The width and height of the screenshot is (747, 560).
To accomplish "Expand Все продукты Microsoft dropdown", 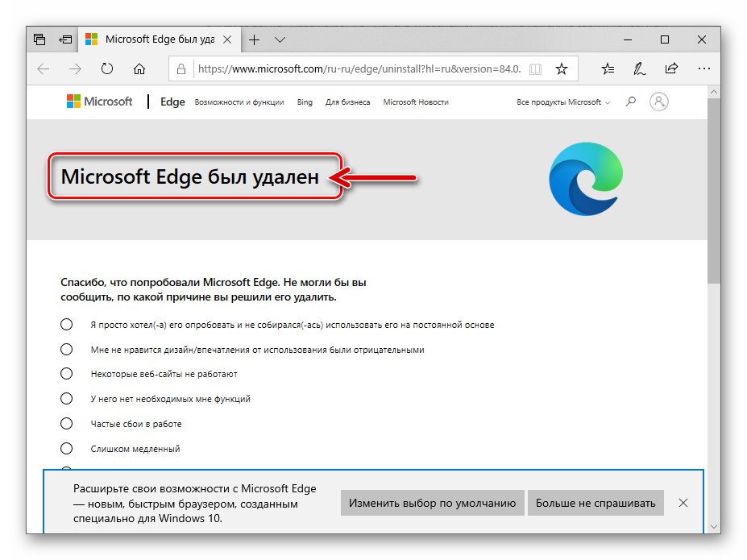I will pos(563,102).
